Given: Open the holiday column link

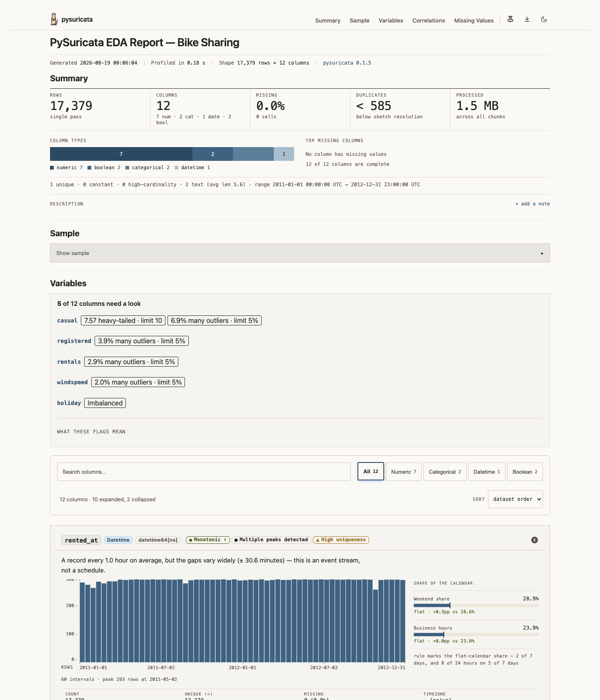Looking at the screenshot, I should coord(69,403).
